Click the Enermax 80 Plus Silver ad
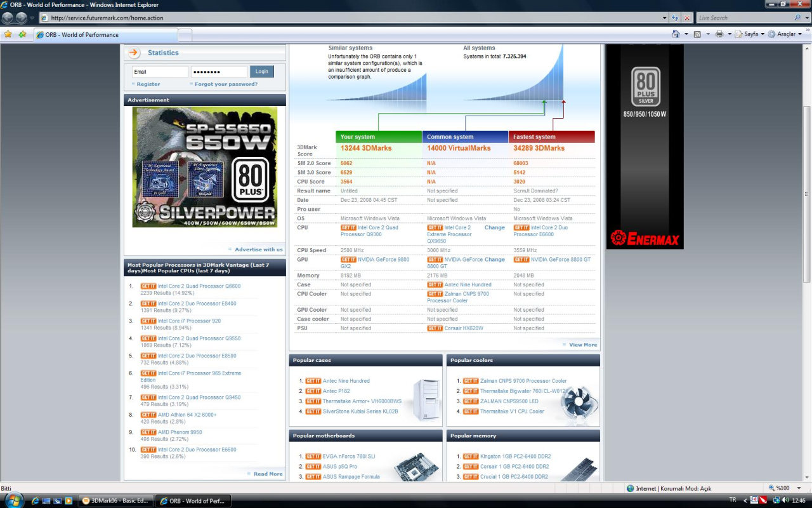Screen dimensions: 812x508 (645, 146)
